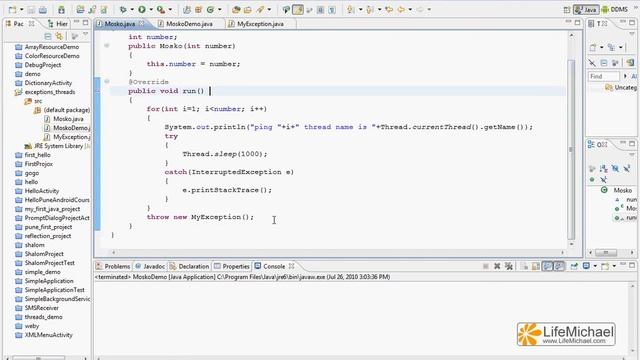
Task: Toggle Show Console When Standard Error Changes
Action: click(x=559, y=266)
